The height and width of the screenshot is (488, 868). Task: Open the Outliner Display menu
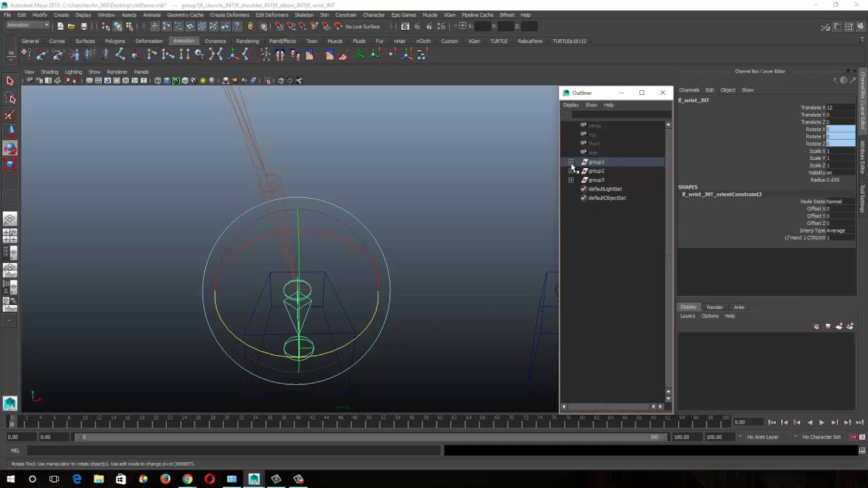[x=571, y=105]
